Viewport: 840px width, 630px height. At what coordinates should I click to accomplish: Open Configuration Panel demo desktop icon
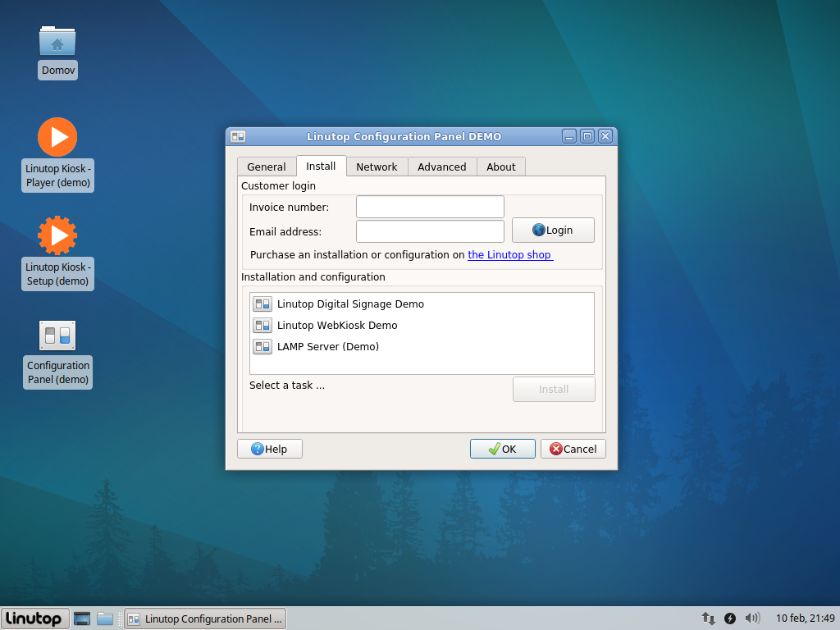[x=57, y=336]
